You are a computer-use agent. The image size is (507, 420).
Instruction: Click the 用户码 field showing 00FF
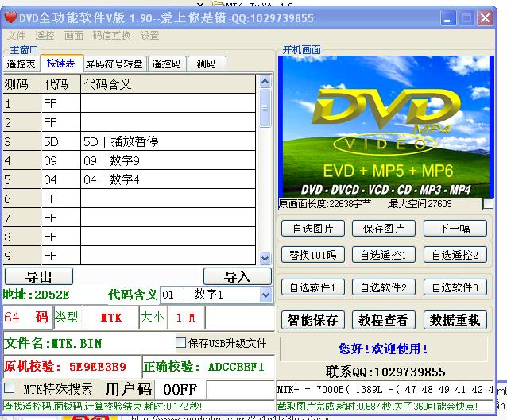tap(180, 389)
